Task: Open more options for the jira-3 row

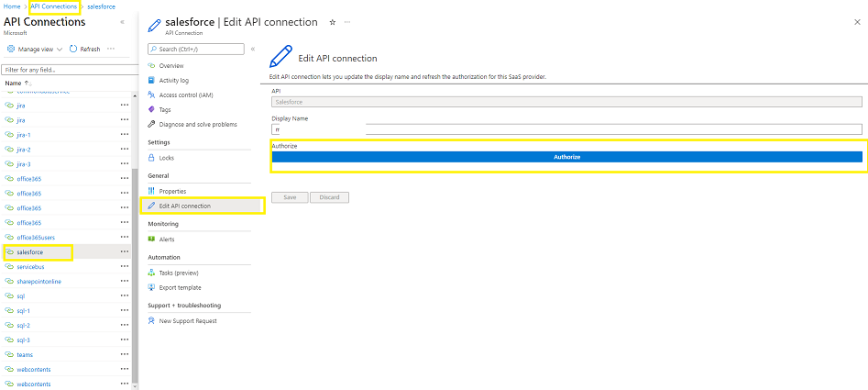Action: (124, 164)
